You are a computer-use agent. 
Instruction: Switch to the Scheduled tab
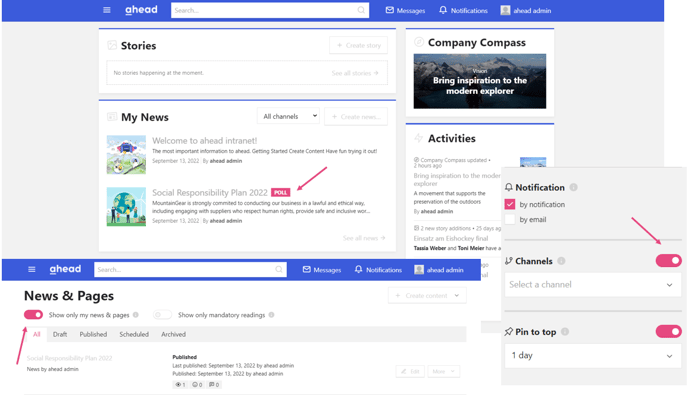tap(134, 334)
